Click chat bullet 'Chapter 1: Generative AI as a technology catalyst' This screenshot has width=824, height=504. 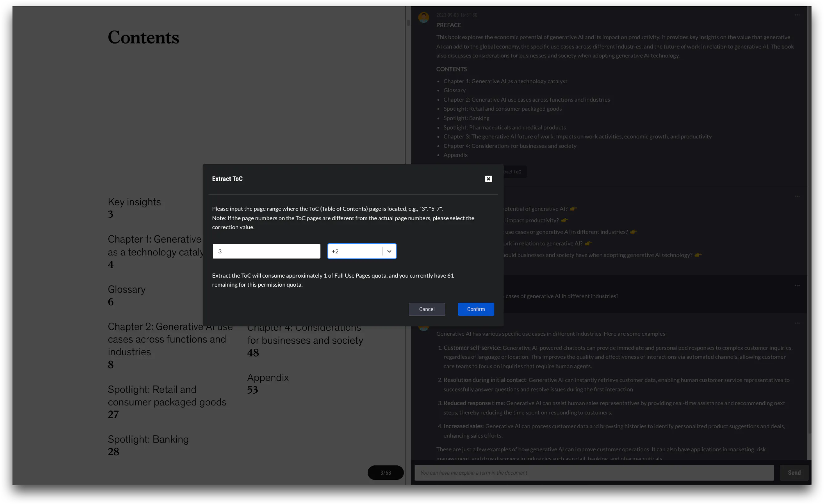click(x=505, y=81)
